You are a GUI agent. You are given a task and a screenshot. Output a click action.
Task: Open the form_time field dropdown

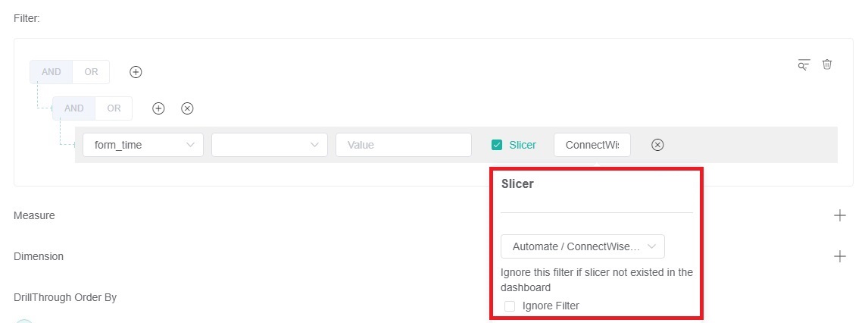142,145
